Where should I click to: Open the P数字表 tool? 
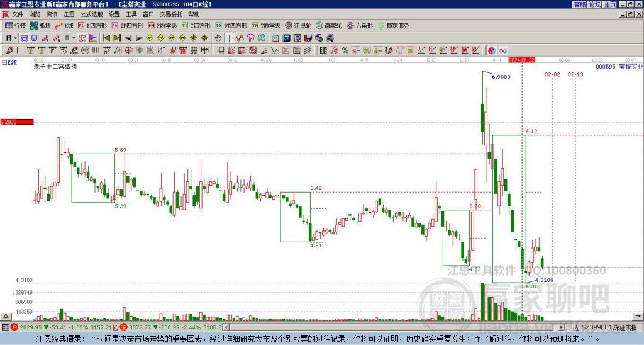162,26
